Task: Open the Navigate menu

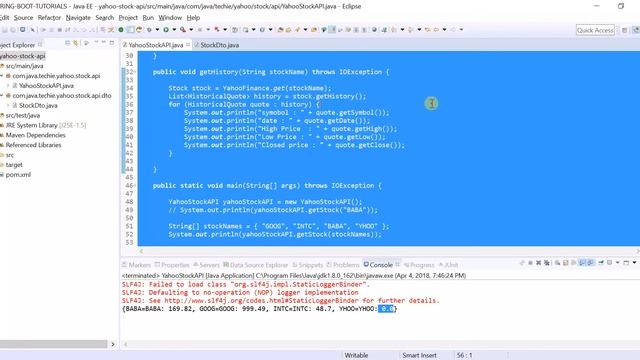Action: (x=78, y=18)
